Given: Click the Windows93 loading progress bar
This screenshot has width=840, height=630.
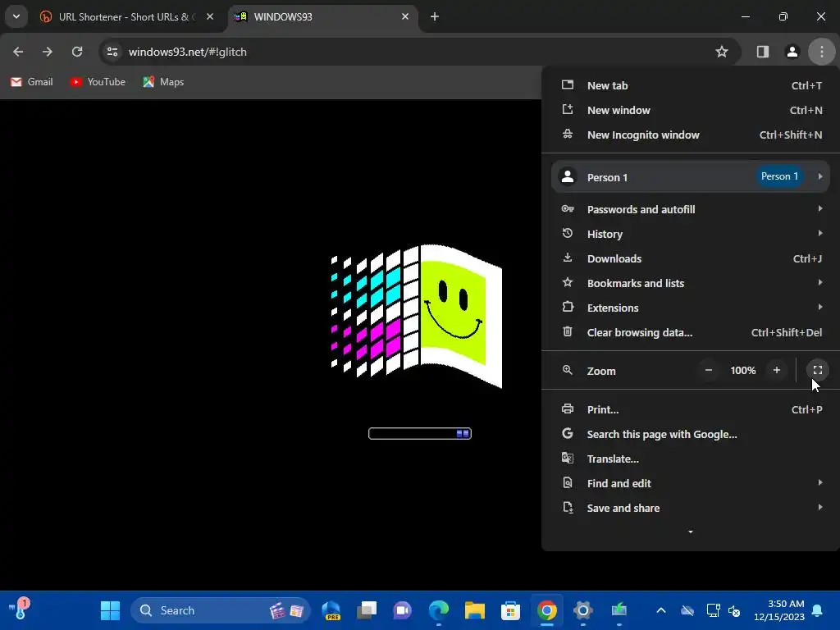Looking at the screenshot, I should [x=420, y=433].
